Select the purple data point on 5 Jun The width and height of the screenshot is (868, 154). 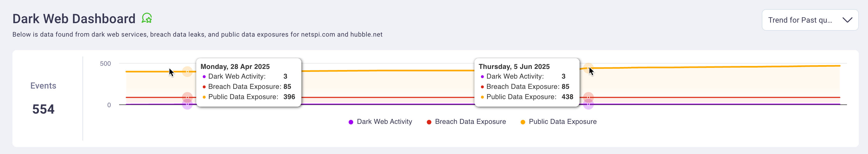588,104
